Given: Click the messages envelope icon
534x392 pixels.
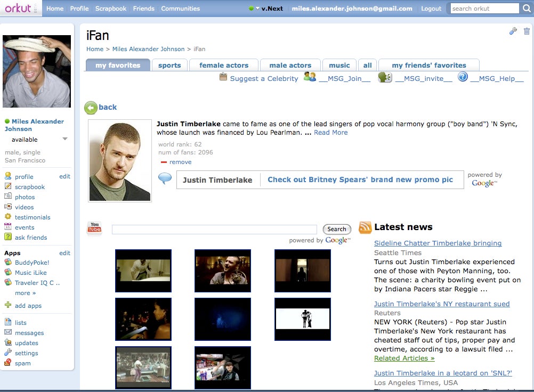Looking at the screenshot, I should pyautogui.click(x=8, y=332).
